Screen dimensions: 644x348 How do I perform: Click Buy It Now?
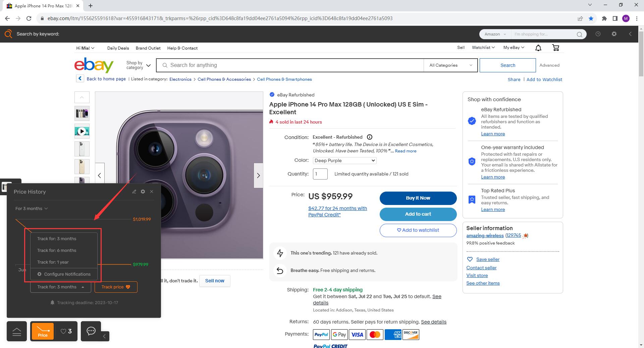point(418,198)
